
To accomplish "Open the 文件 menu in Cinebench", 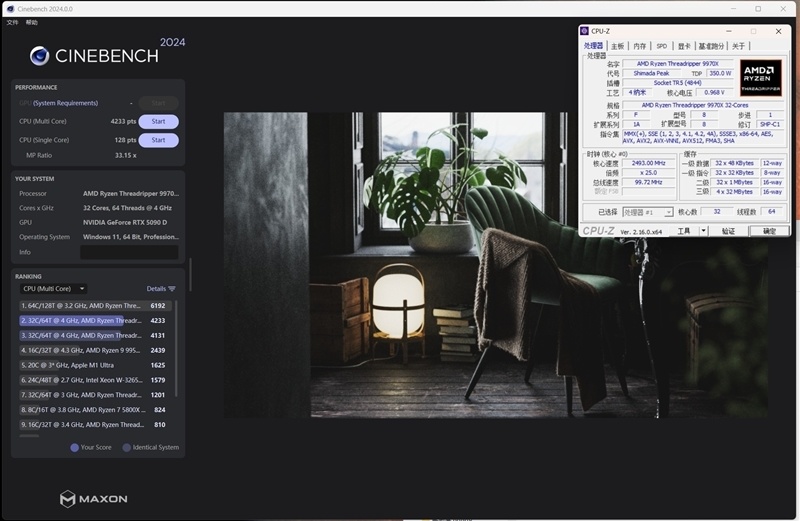I will point(13,22).
